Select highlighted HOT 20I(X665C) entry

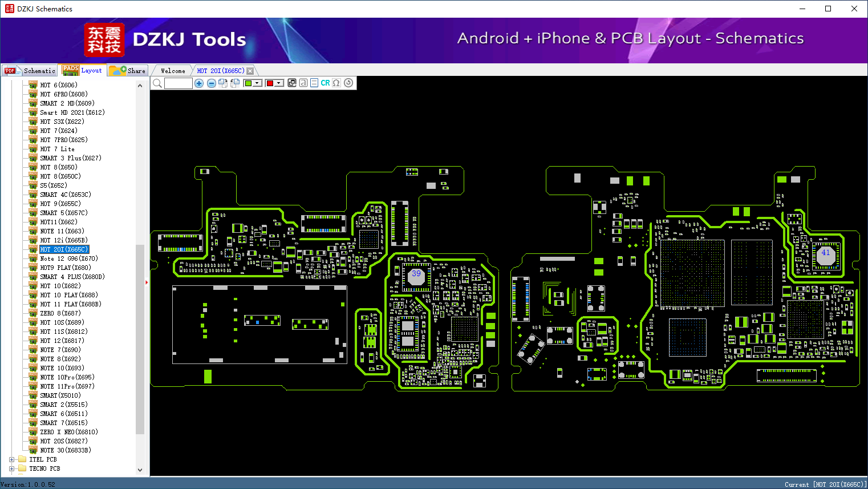(64, 249)
